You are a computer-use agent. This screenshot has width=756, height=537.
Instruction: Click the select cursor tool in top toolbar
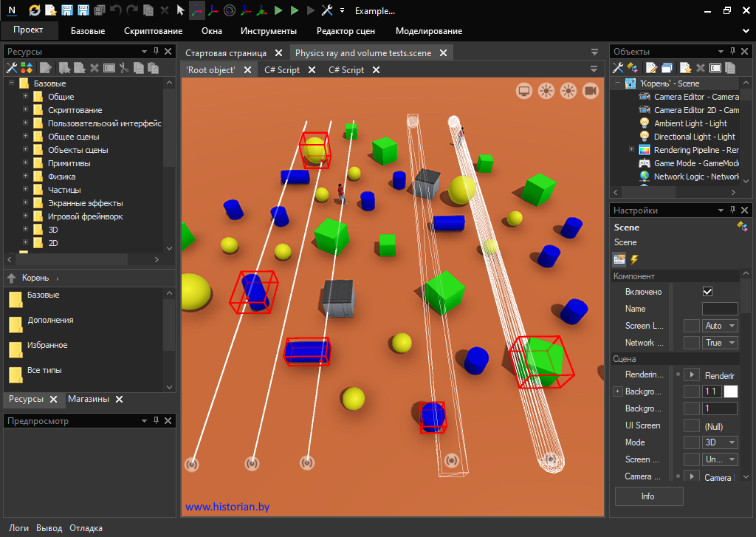pyautogui.click(x=180, y=11)
